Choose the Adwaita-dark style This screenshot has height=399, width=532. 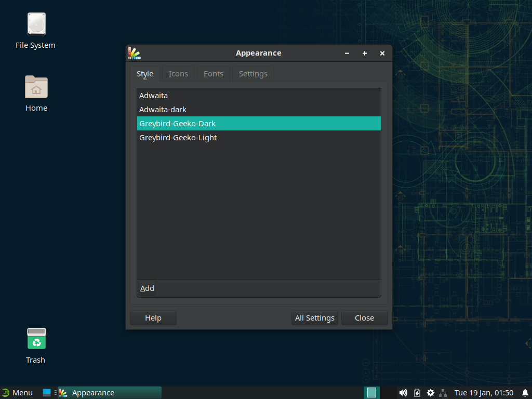(x=163, y=110)
